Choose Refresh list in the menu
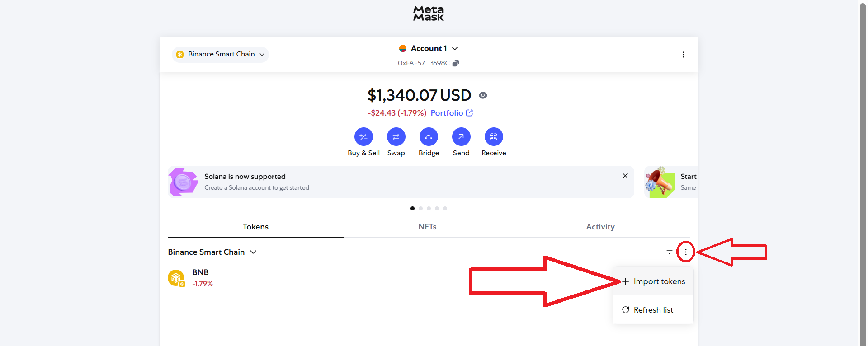The width and height of the screenshot is (868, 346). 653,310
